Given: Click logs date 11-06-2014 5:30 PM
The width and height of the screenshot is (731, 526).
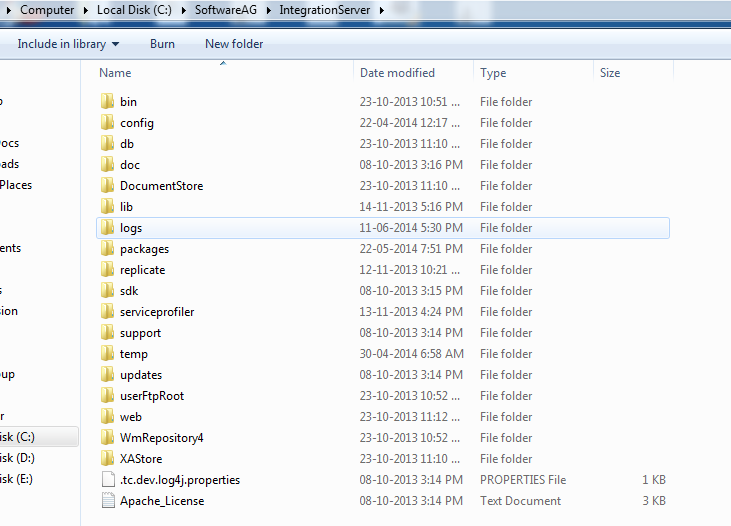Looking at the screenshot, I should tap(411, 228).
